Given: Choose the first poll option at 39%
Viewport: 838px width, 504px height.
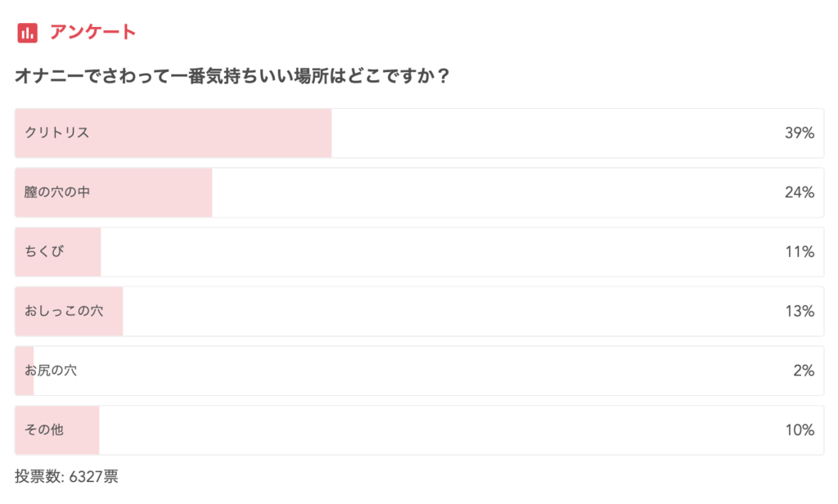Looking at the screenshot, I should coord(419,133).
